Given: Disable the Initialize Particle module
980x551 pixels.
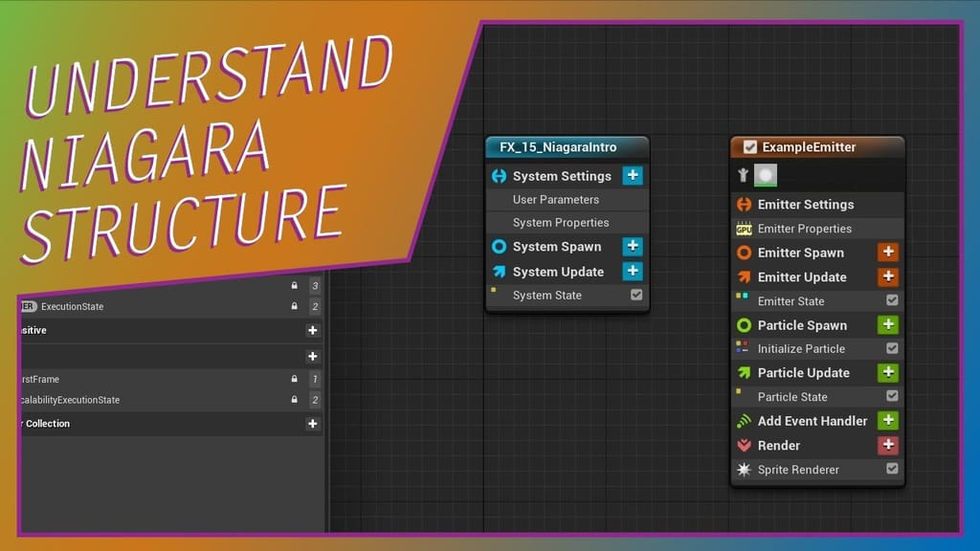Looking at the screenshot, I should tap(892, 348).
